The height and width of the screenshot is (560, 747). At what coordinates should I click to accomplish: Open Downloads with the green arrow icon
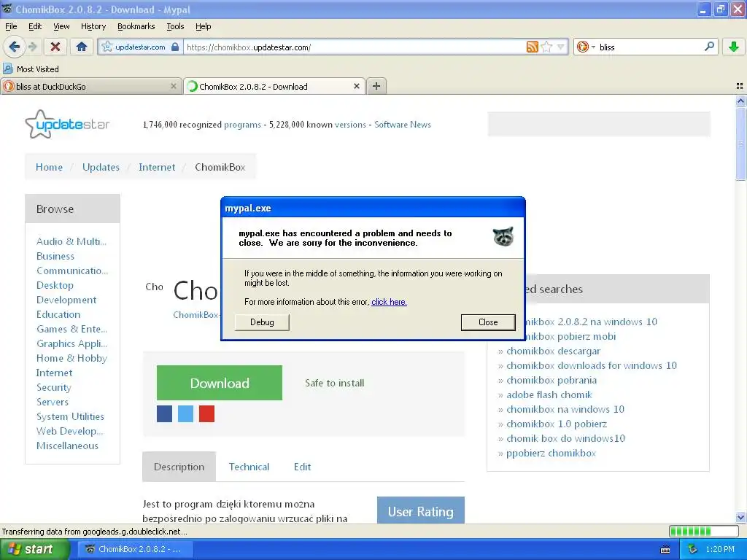tap(734, 47)
